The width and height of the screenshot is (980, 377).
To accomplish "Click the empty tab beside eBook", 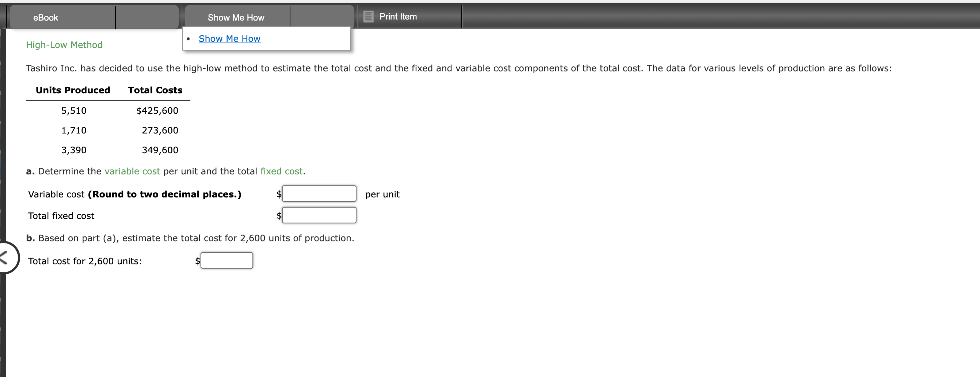I will click(x=148, y=17).
